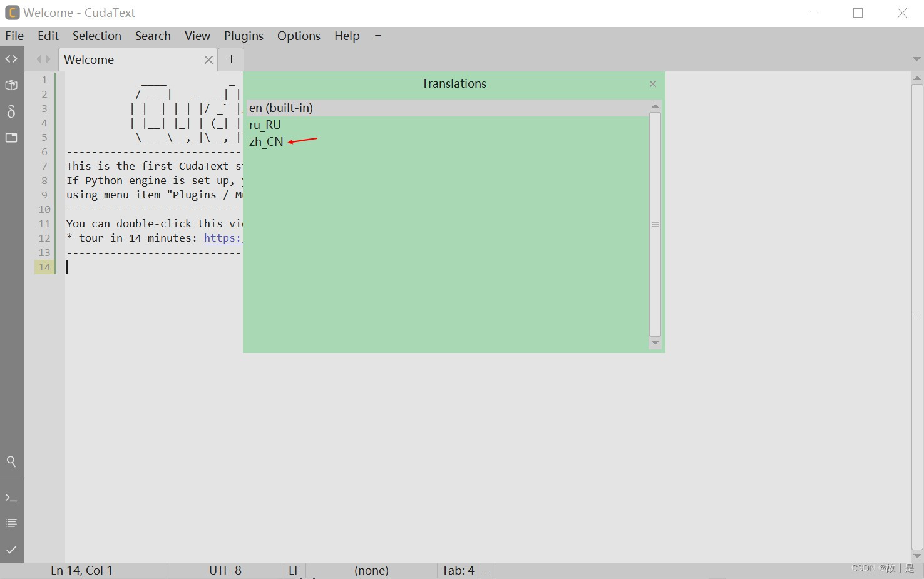
Task: Close the Translations dialog
Action: pyautogui.click(x=653, y=84)
